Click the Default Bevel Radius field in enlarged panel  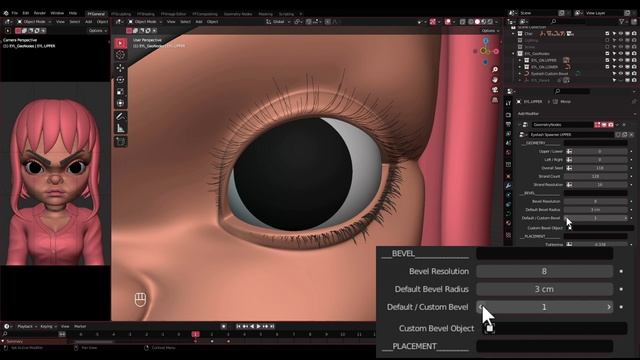[x=544, y=289]
